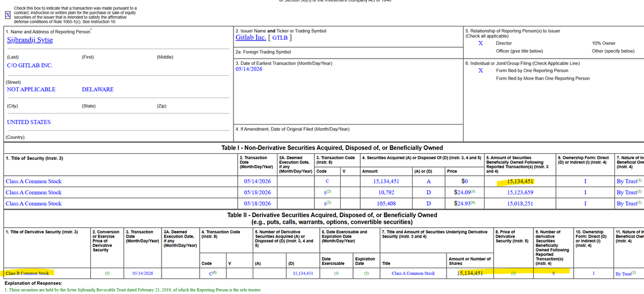
Task: Click the $0 price cell
Action: click(x=464, y=182)
